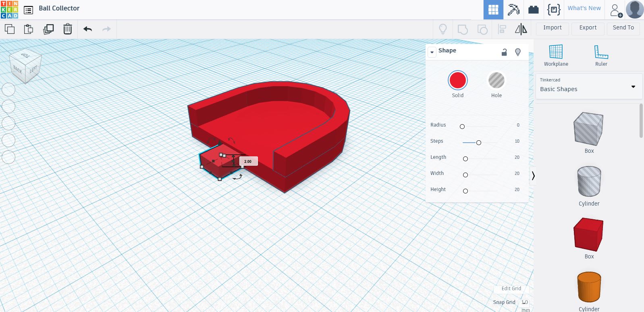Open the design list icon
Viewport: 644px width, 312px height.
(28, 10)
